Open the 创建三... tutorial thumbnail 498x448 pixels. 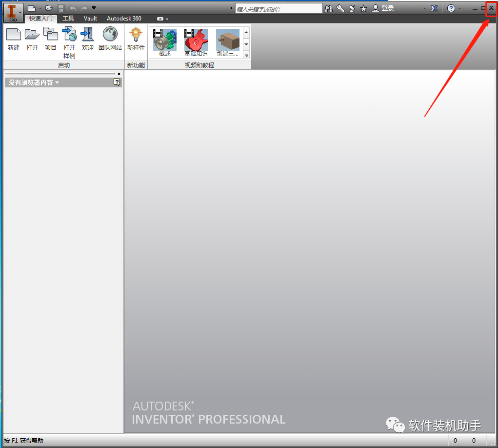pos(227,42)
